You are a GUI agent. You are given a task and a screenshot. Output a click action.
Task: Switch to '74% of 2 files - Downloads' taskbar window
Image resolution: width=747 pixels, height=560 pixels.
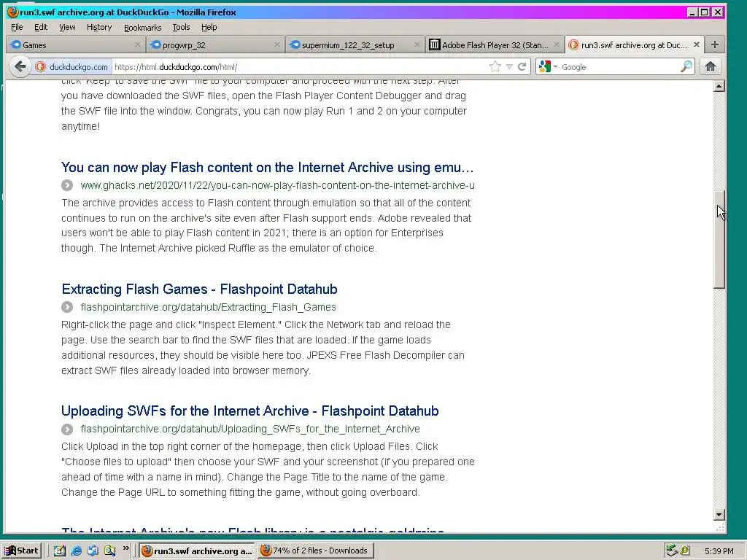pyautogui.click(x=315, y=551)
